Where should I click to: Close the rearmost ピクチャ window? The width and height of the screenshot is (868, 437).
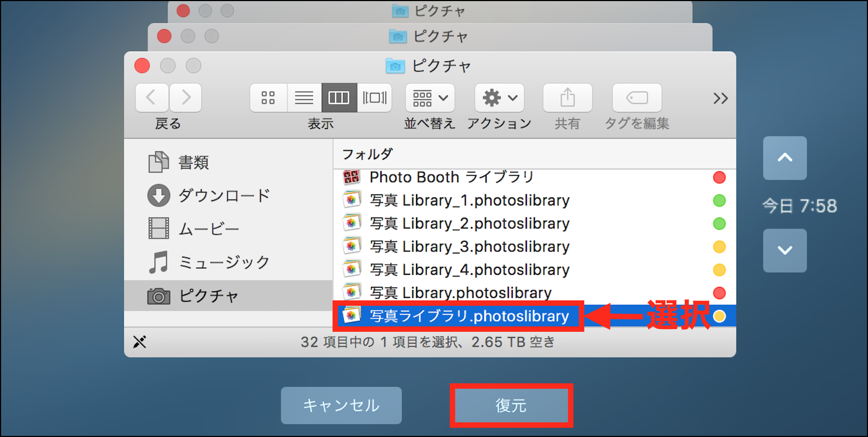click(x=183, y=10)
